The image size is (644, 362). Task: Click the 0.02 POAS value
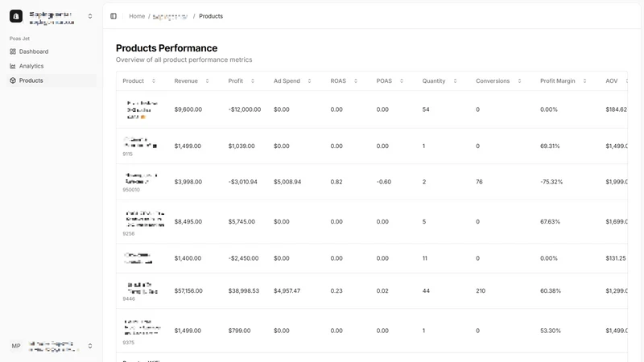(382, 290)
